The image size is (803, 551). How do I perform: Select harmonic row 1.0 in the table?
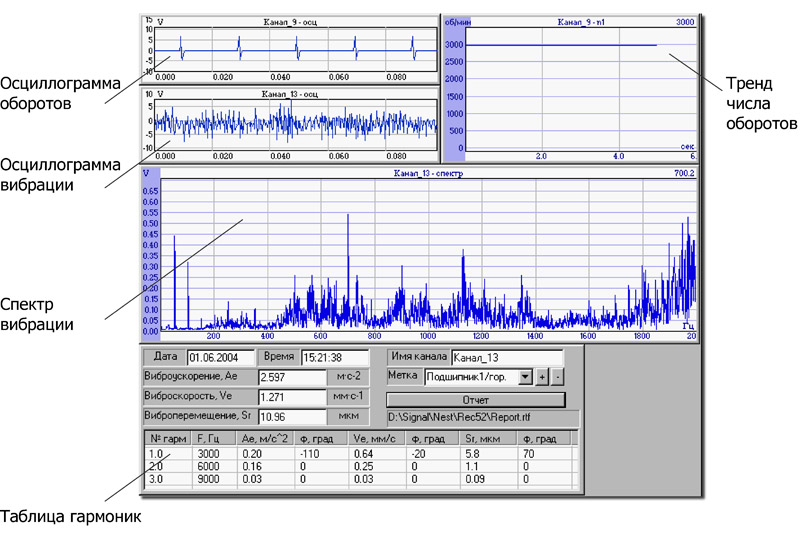pos(155,453)
